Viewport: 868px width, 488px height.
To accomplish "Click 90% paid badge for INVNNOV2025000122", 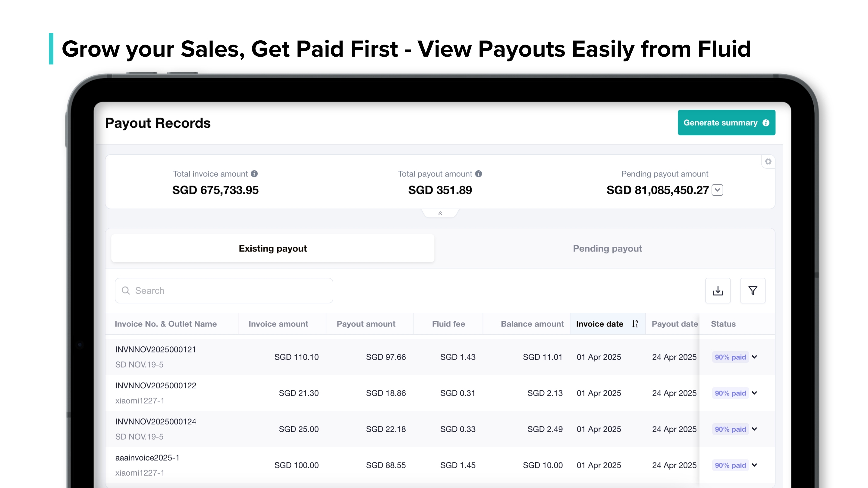I will 730,393.
